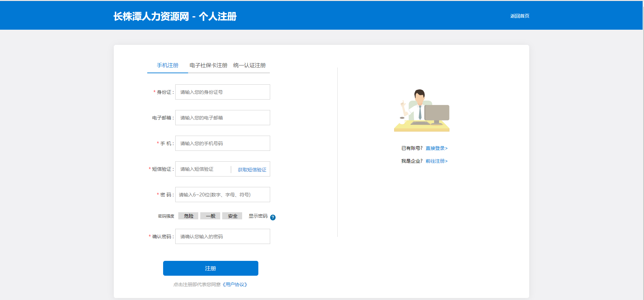Click the office worker illustration
Screen dimensions: 644x300
[x=422, y=111]
